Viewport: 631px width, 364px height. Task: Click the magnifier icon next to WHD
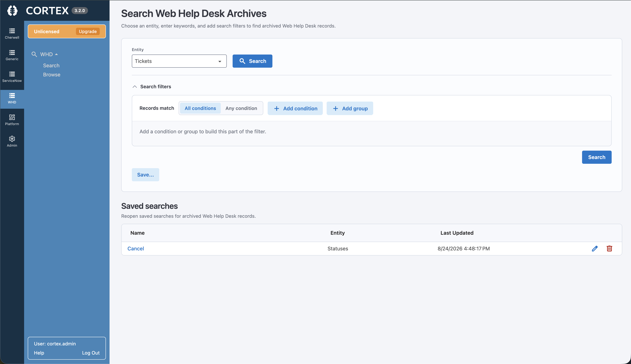pyautogui.click(x=34, y=54)
